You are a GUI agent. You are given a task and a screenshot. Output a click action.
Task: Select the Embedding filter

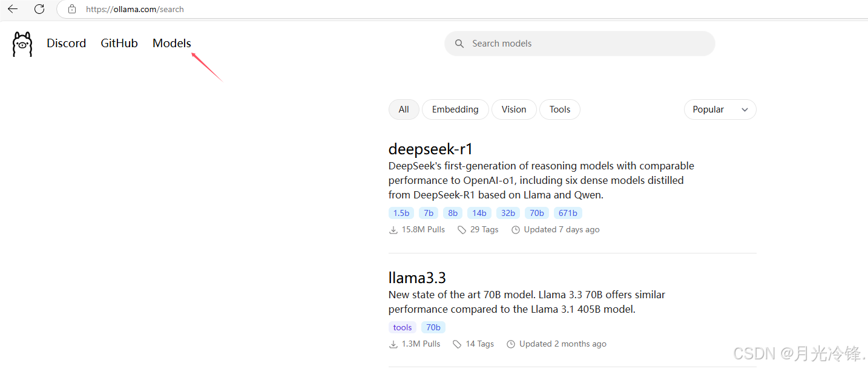pyautogui.click(x=455, y=109)
